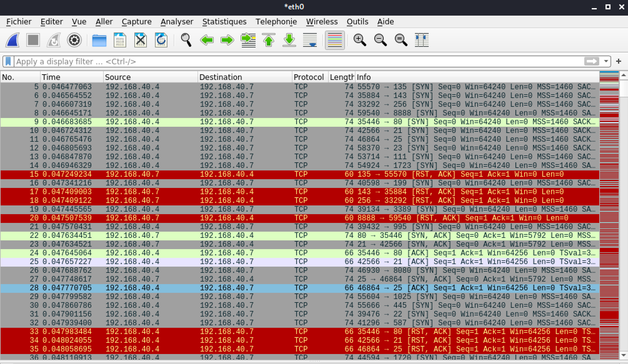This screenshot has height=364, width=628.
Task: Open a capture file folder icon
Action: (x=99, y=40)
